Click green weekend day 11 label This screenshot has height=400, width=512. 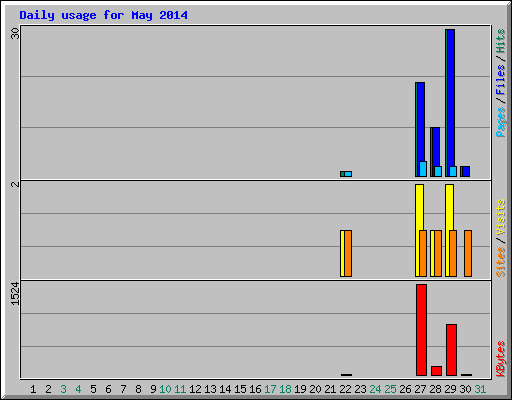pyautogui.click(x=180, y=389)
